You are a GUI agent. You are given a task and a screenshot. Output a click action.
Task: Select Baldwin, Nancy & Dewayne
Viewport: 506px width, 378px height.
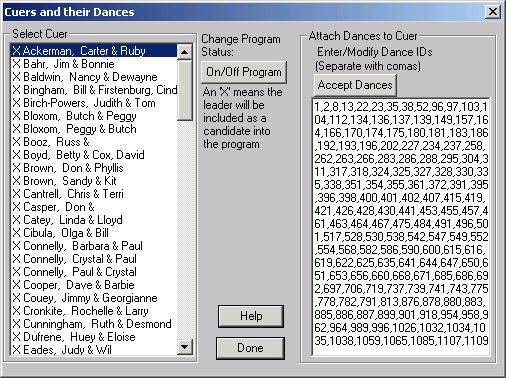94,77
